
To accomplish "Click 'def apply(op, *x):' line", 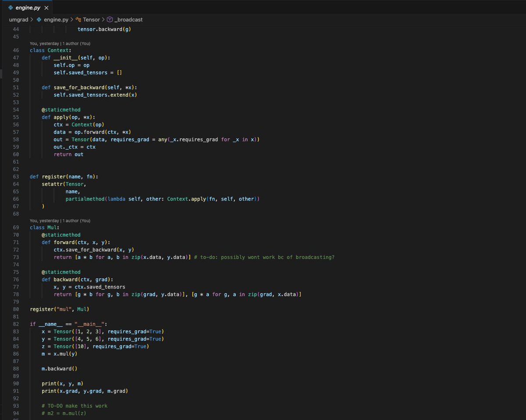I will coord(68,117).
